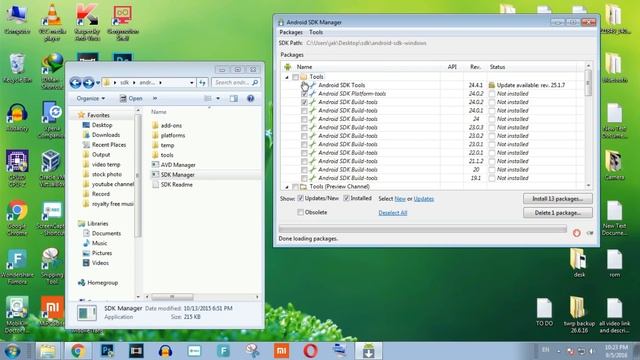Image resolution: width=640 pixels, height=360 pixels.
Task: Enable the Obsolete checkbox
Action: [301, 212]
